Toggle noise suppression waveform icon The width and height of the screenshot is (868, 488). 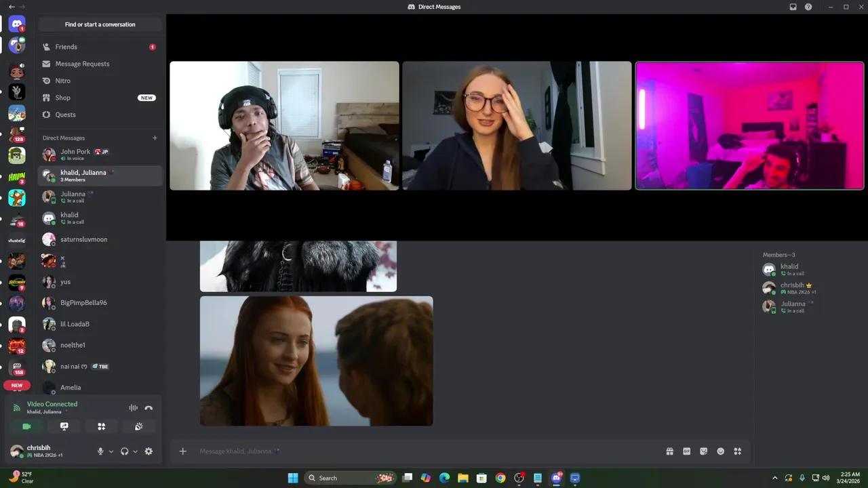pyautogui.click(x=133, y=408)
